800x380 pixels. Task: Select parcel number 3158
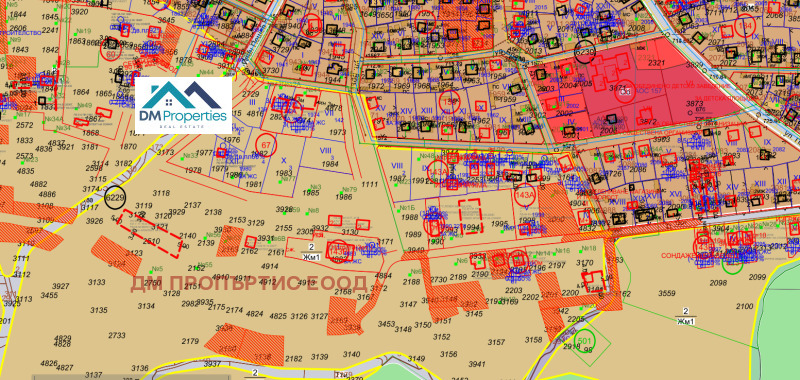point(533,340)
